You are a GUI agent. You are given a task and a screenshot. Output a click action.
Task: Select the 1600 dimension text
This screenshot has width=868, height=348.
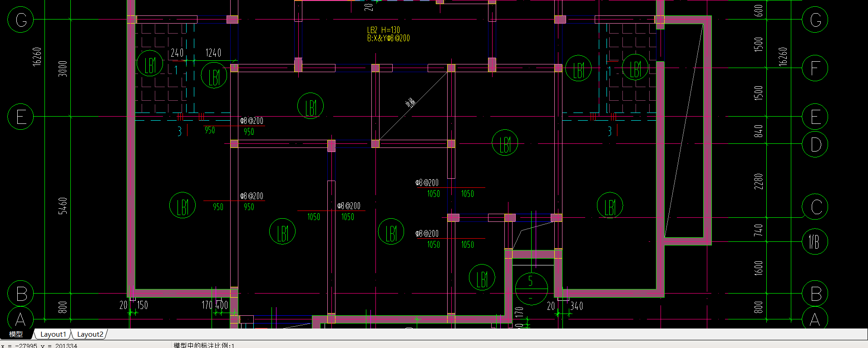pyautogui.click(x=758, y=268)
